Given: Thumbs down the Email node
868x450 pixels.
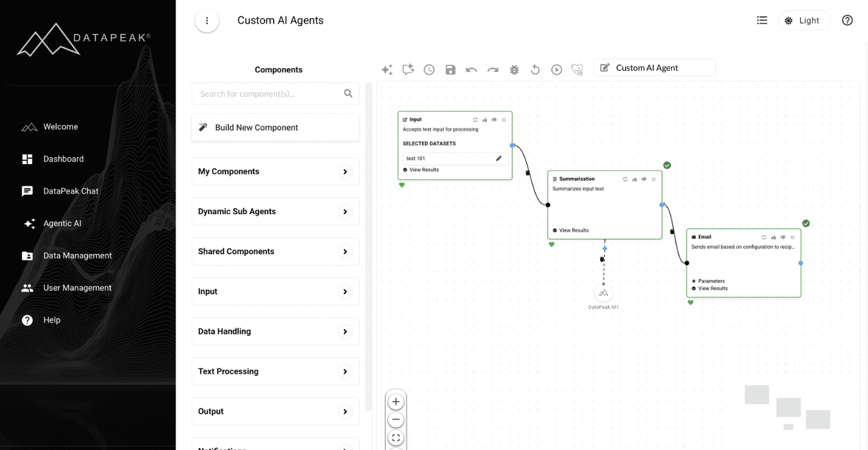Looking at the screenshot, I should [783, 238].
